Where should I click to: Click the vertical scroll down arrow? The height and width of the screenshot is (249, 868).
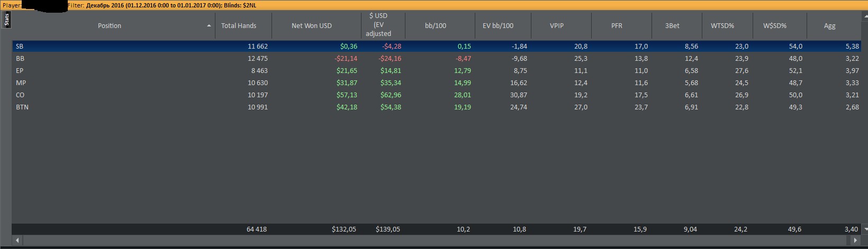click(x=865, y=229)
